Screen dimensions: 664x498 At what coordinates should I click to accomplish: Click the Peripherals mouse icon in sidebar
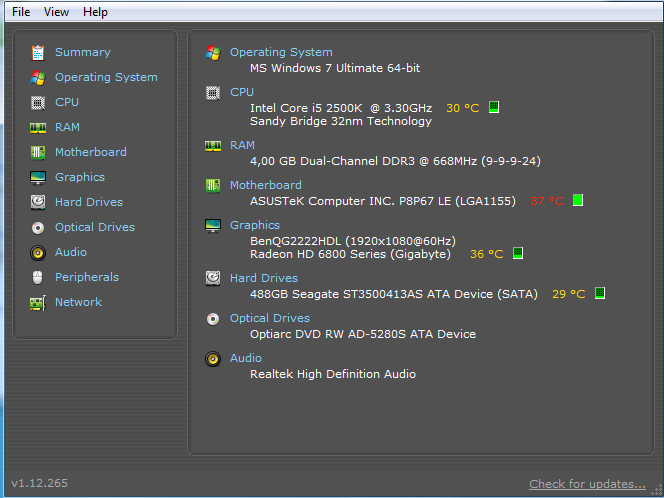[38, 277]
